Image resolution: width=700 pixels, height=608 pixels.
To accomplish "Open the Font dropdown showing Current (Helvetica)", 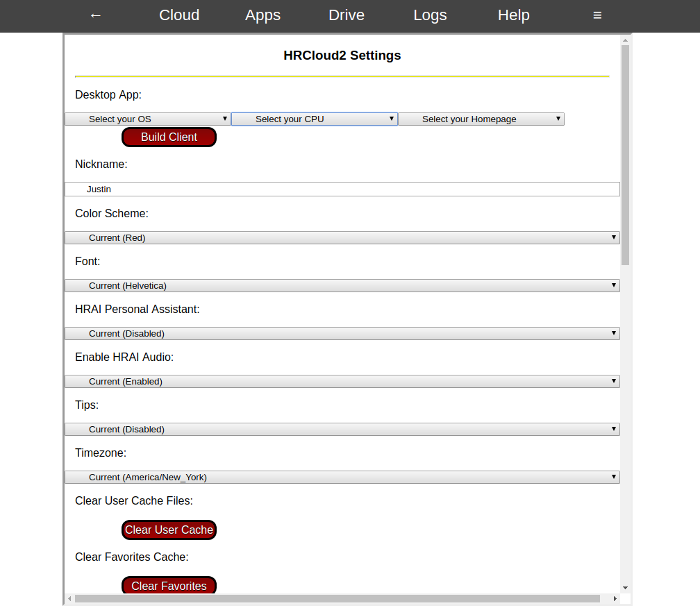I will click(x=342, y=285).
